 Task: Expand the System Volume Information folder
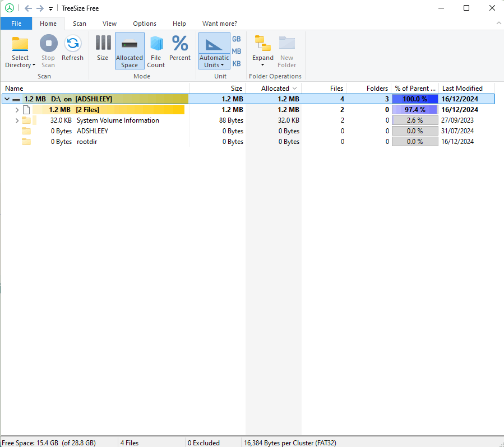point(17,121)
